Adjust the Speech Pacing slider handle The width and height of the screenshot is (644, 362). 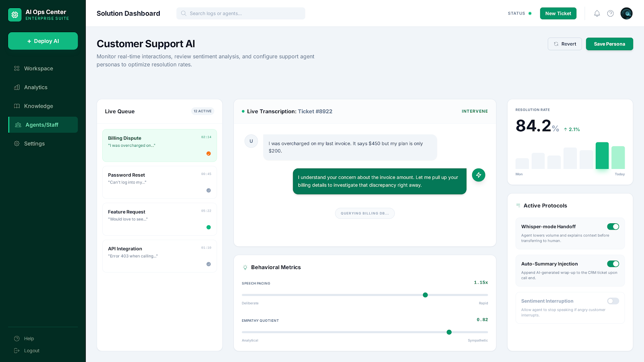point(425,295)
